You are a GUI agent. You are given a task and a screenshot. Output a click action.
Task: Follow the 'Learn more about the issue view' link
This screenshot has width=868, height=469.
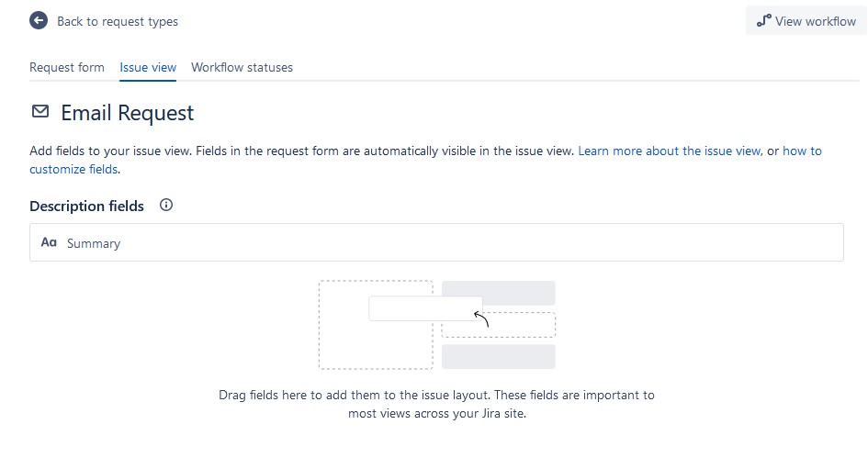coord(670,151)
